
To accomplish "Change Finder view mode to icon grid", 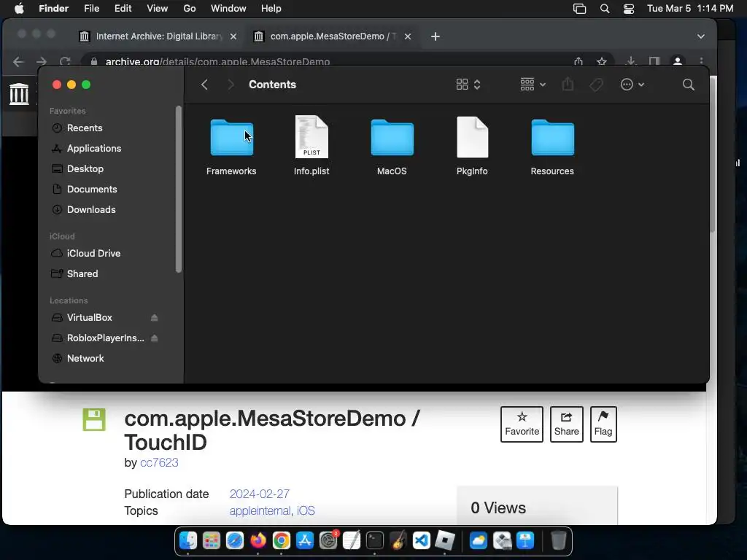I will click(x=468, y=85).
